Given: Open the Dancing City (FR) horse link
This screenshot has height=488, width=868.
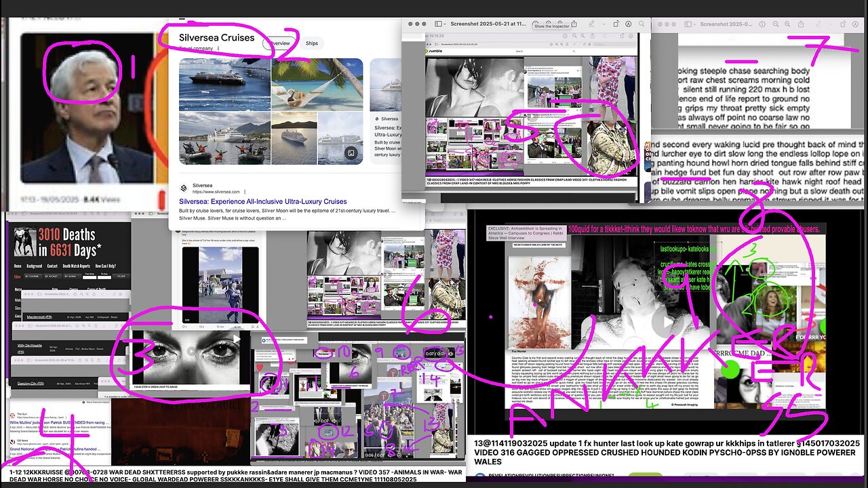Looking at the screenshot, I should 31,384.
